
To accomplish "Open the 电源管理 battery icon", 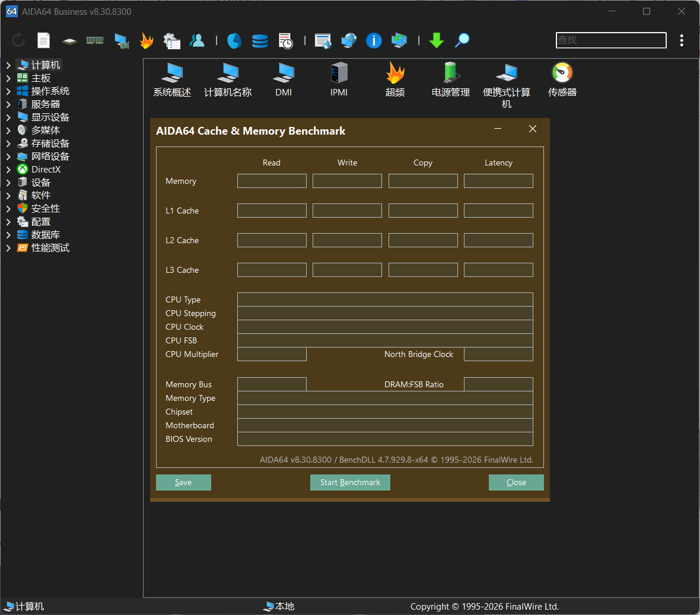I will 450,80.
